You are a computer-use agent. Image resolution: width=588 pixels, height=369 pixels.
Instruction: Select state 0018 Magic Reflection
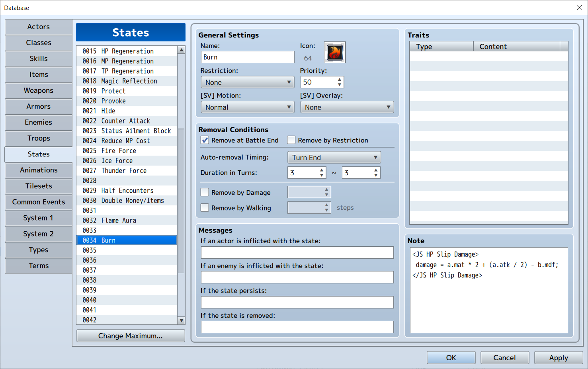pyautogui.click(x=127, y=81)
